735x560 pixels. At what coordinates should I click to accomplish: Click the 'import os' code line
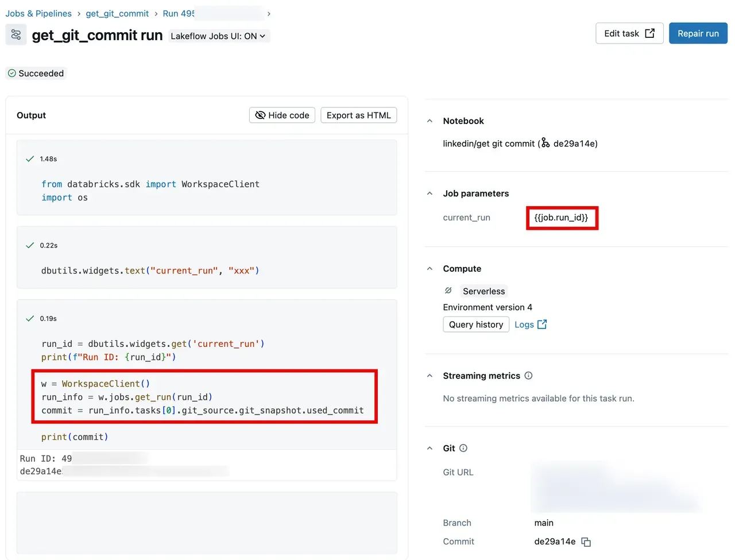64,198
